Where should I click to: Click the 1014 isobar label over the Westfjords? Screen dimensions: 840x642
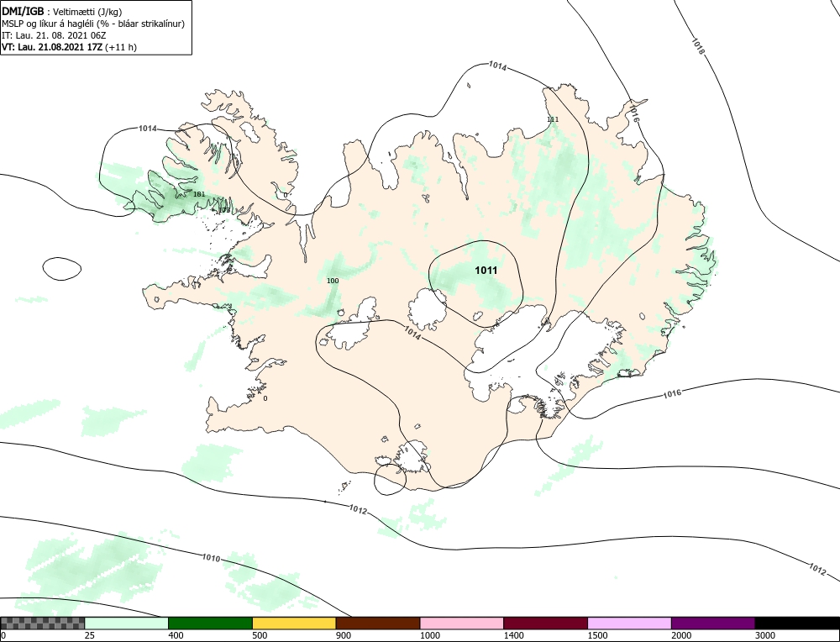coord(147,129)
